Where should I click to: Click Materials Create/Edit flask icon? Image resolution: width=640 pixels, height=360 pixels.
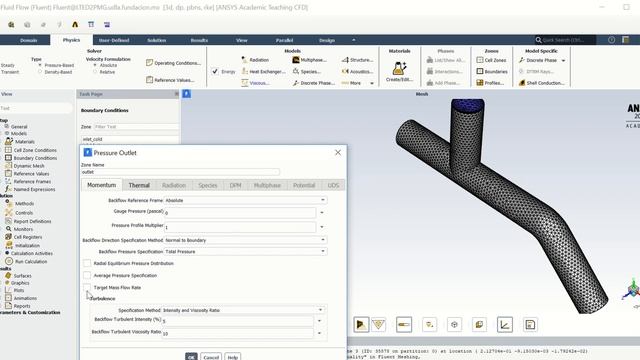click(x=399, y=68)
